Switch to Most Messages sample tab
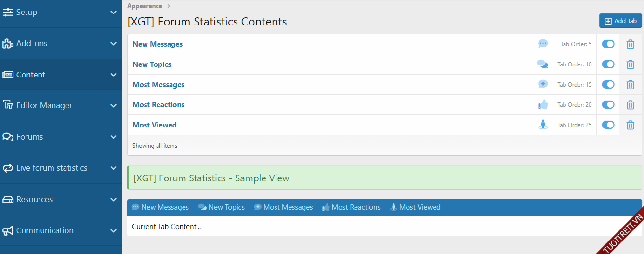This screenshot has height=254, width=644. click(x=283, y=207)
